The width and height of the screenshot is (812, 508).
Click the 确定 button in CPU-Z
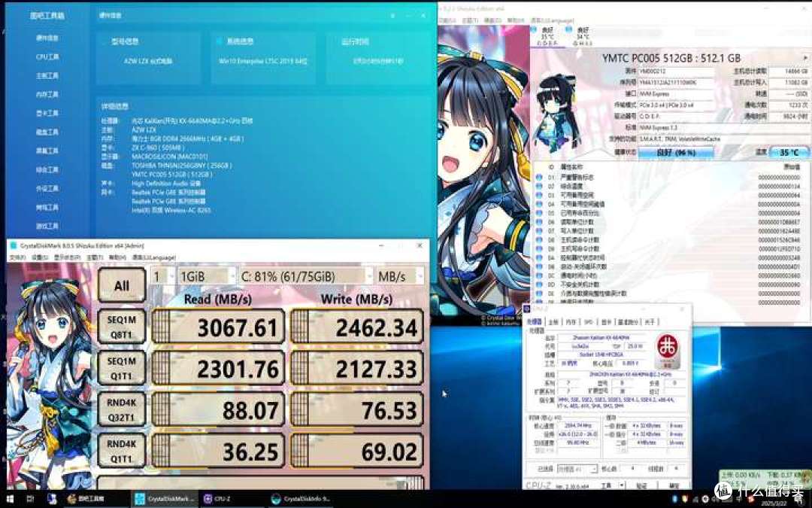click(x=673, y=485)
